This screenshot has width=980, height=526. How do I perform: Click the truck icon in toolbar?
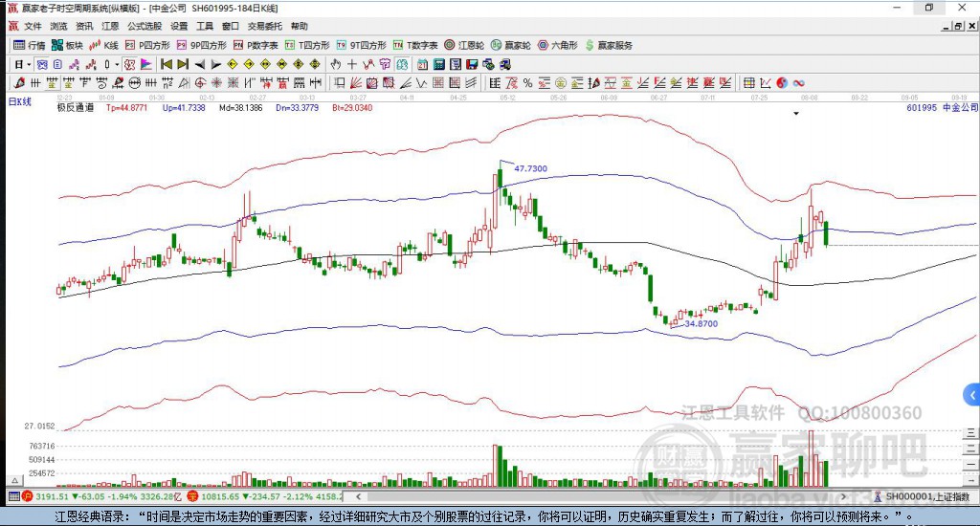[505, 64]
